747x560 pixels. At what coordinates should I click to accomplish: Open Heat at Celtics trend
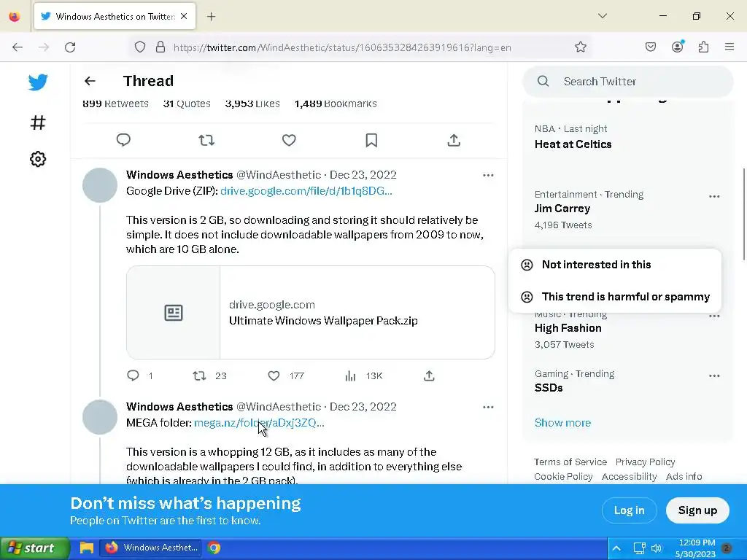pyautogui.click(x=573, y=144)
